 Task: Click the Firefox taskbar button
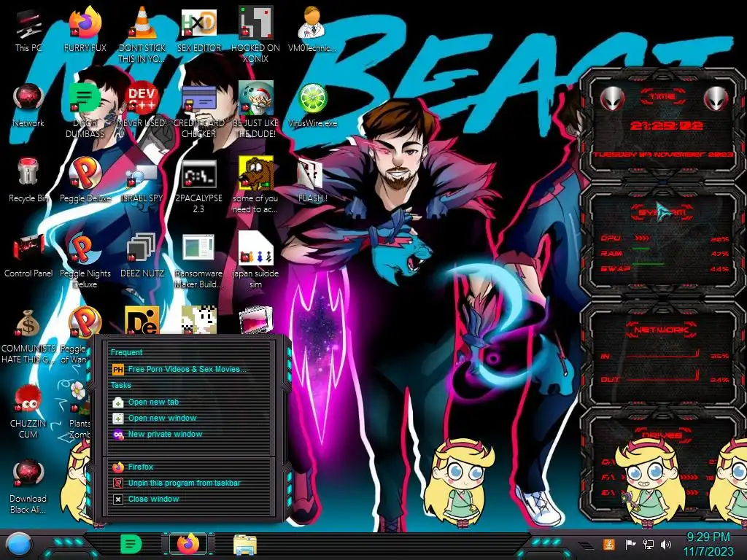tap(188, 544)
